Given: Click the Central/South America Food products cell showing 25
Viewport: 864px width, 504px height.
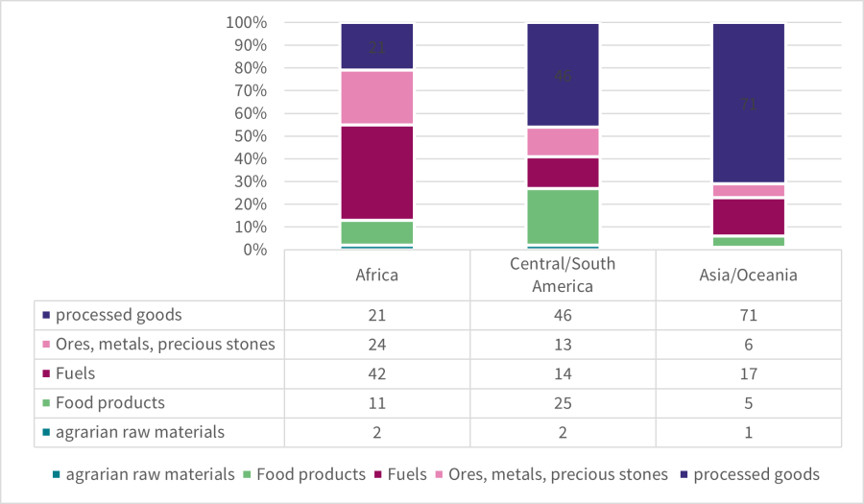Looking at the screenshot, I should [x=563, y=402].
